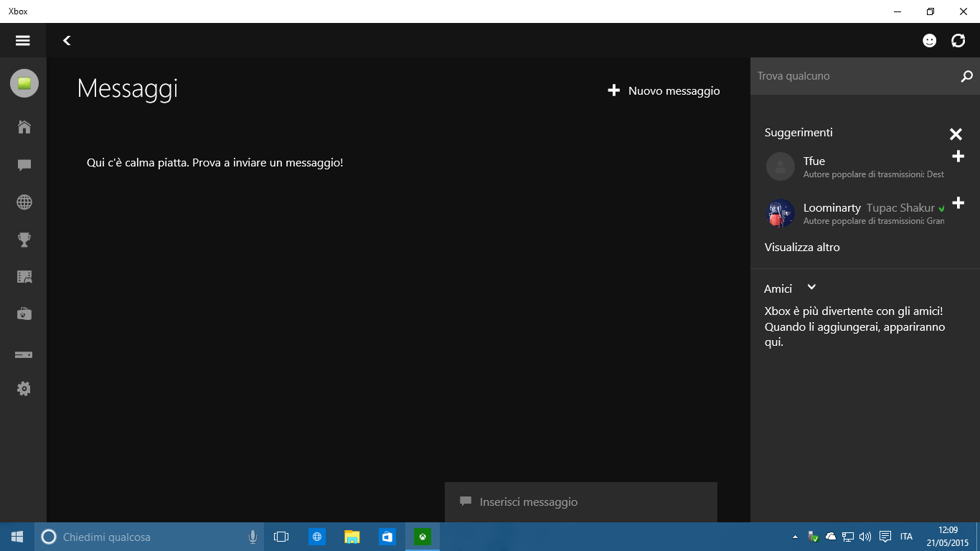
Task: Open Achievements trophy icon
Action: click(24, 240)
